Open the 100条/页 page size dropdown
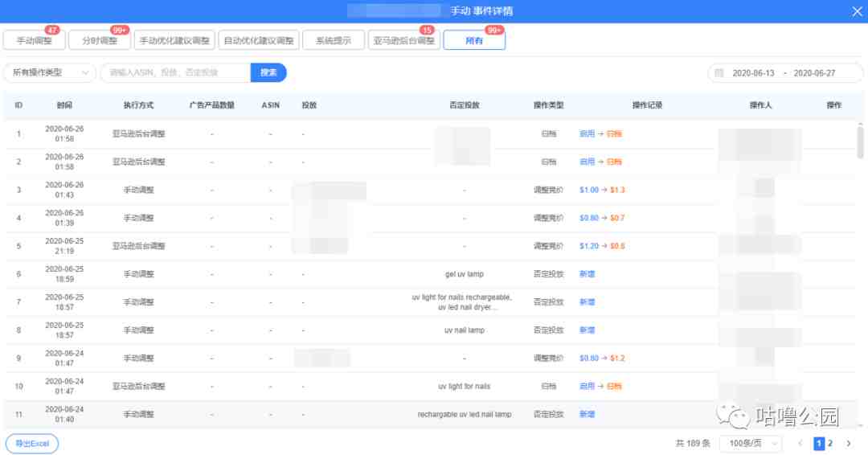This screenshot has height=455, width=868. click(751, 444)
